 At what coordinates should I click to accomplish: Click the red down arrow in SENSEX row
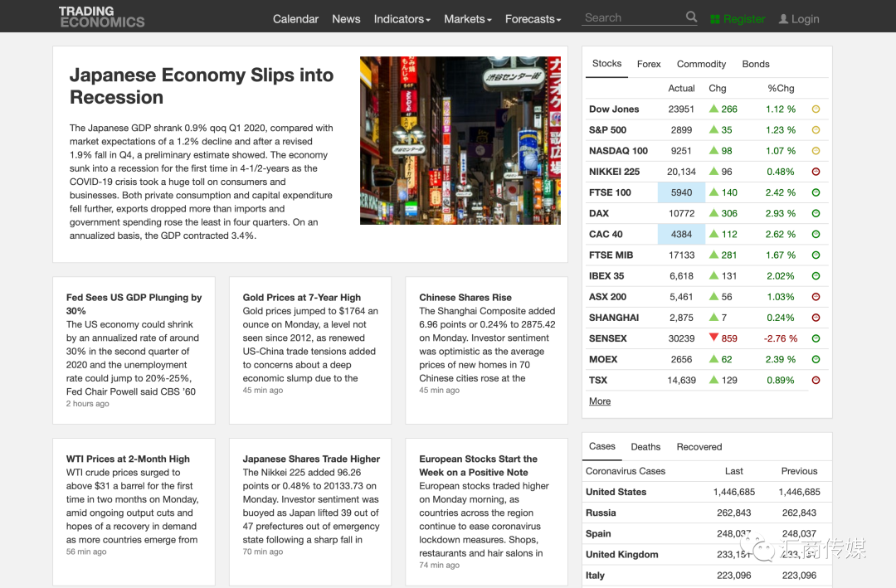point(713,338)
